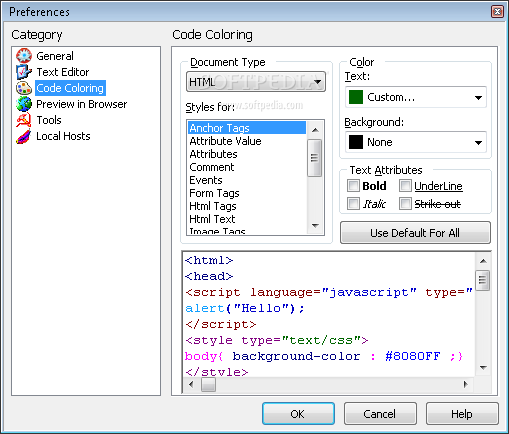
Task: Select the General category label
Action: pos(55,56)
